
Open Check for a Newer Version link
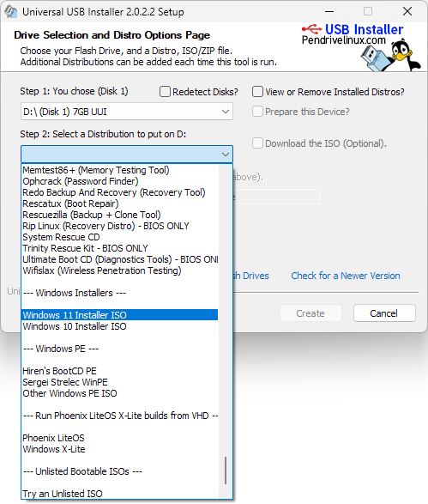tap(346, 276)
